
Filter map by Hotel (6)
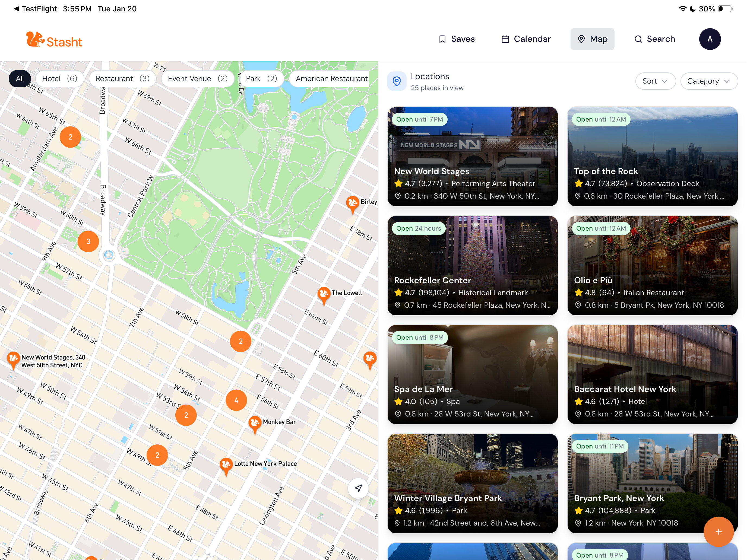[x=60, y=79]
